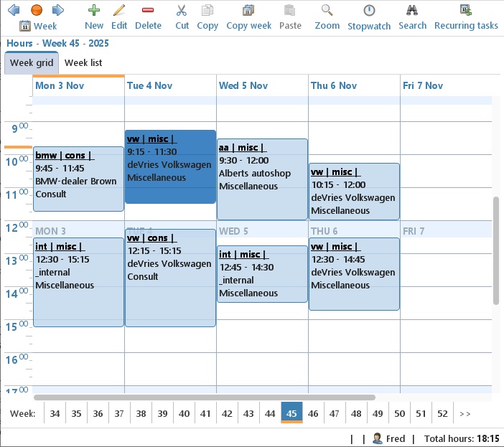
Task: Show later weeks with the >> button
Action: (465, 413)
